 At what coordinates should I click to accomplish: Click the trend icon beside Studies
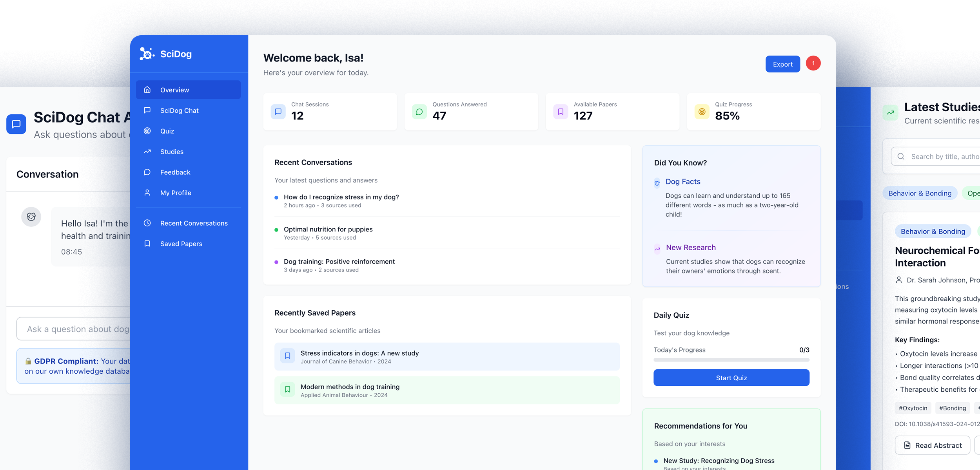pyautogui.click(x=147, y=152)
